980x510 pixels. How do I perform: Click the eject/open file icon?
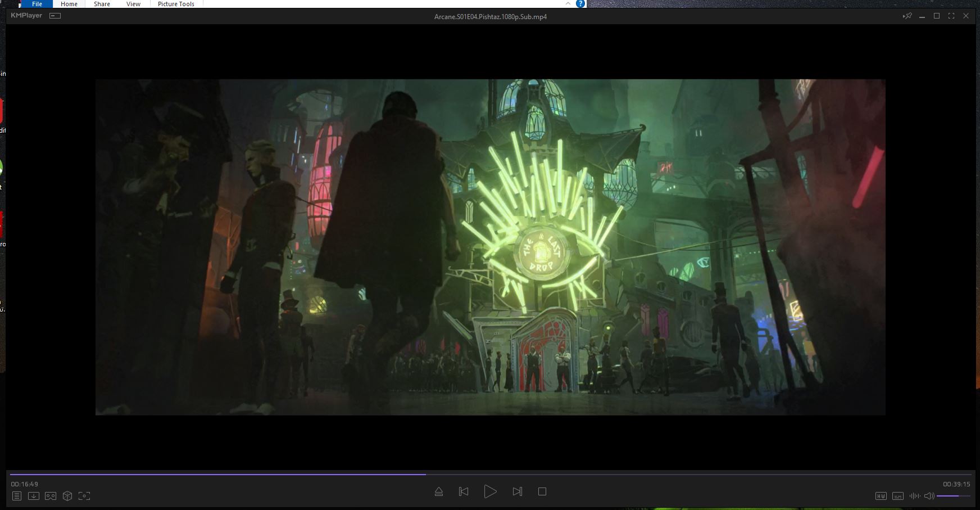(x=439, y=492)
